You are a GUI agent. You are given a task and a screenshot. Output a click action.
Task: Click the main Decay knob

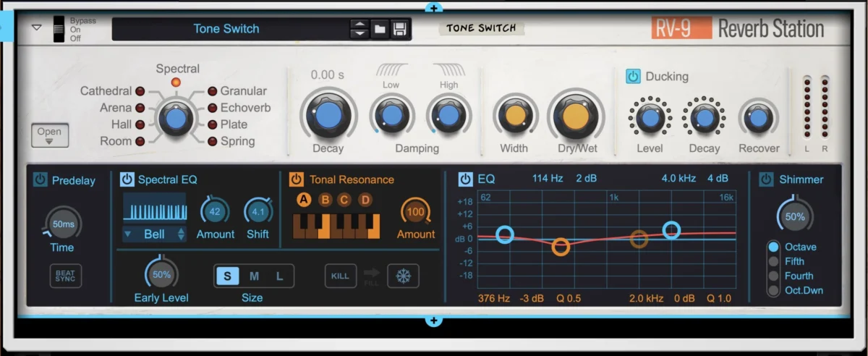coord(328,114)
